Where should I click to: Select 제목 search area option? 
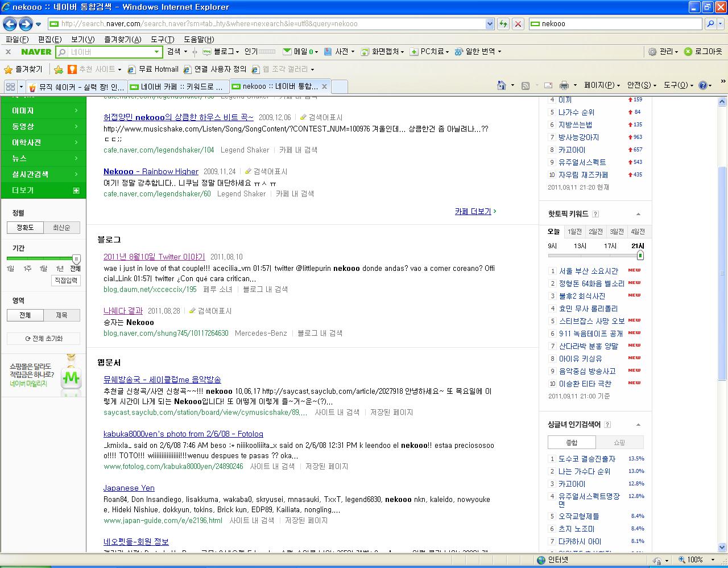coord(61,315)
